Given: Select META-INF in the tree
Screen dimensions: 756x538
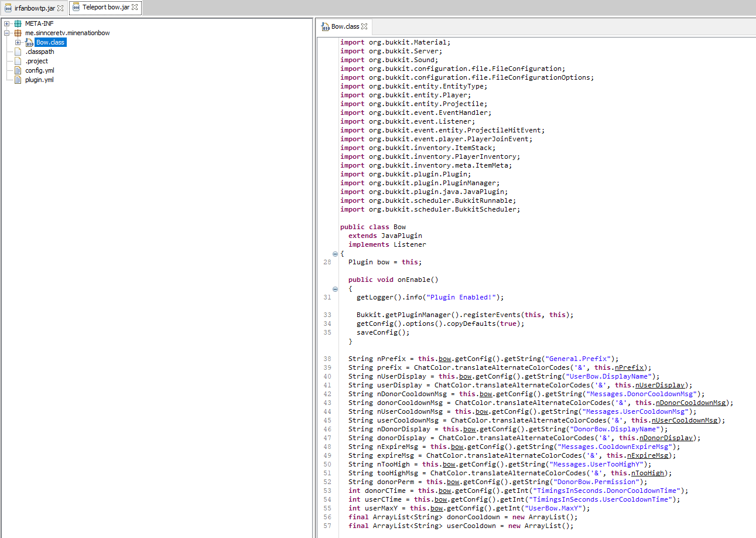Looking at the screenshot, I should point(39,23).
